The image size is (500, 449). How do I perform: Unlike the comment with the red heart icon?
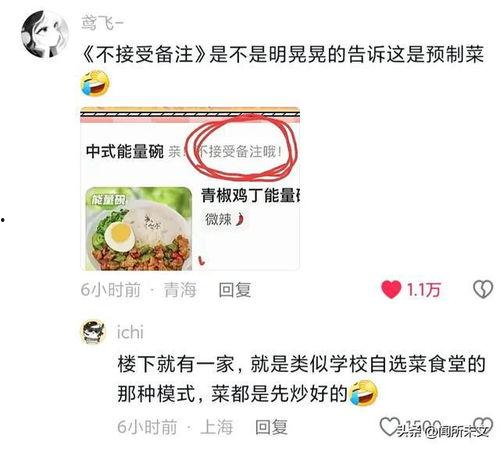(x=391, y=289)
